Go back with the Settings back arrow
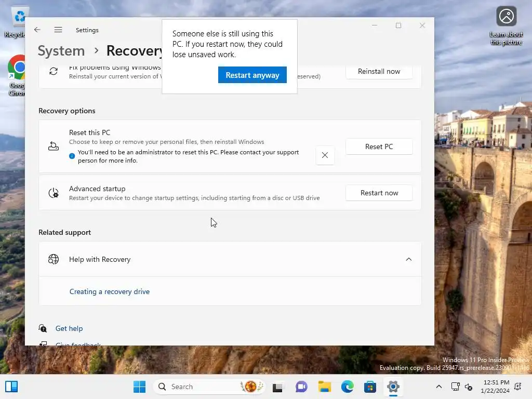 pyautogui.click(x=37, y=30)
